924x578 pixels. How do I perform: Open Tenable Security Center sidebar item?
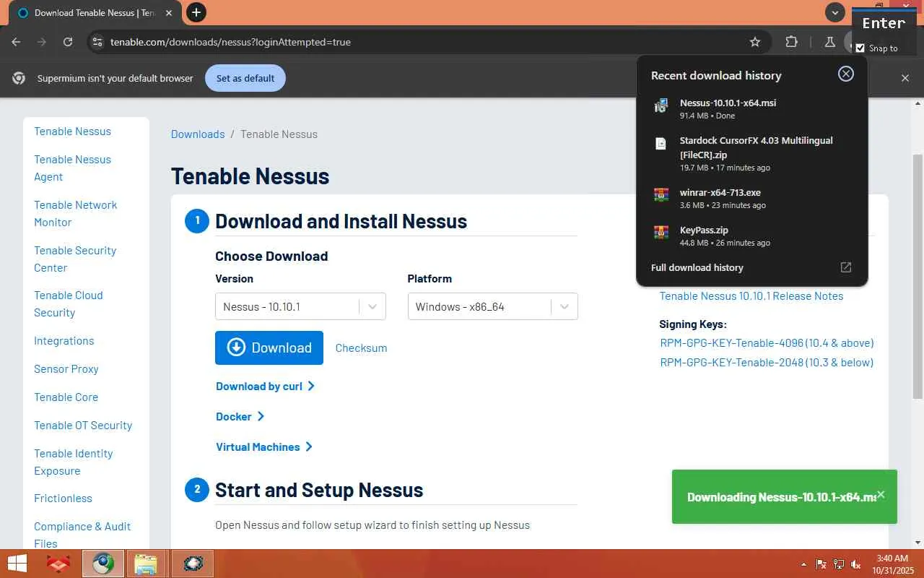pos(75,259)
